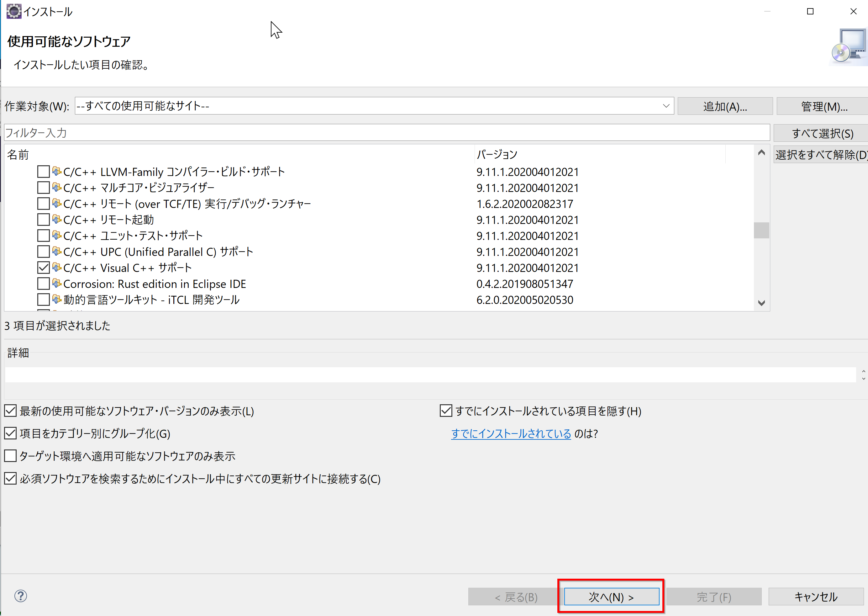The height and width of the screenshot is (616, 868).
Task: Click the feature icon beside C/C++ Visual C++ サポート
Action: pos(57,267)
